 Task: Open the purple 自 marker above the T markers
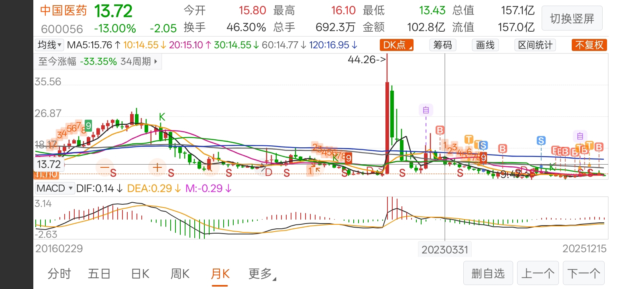pyautogui.click(x=580, y=136)
